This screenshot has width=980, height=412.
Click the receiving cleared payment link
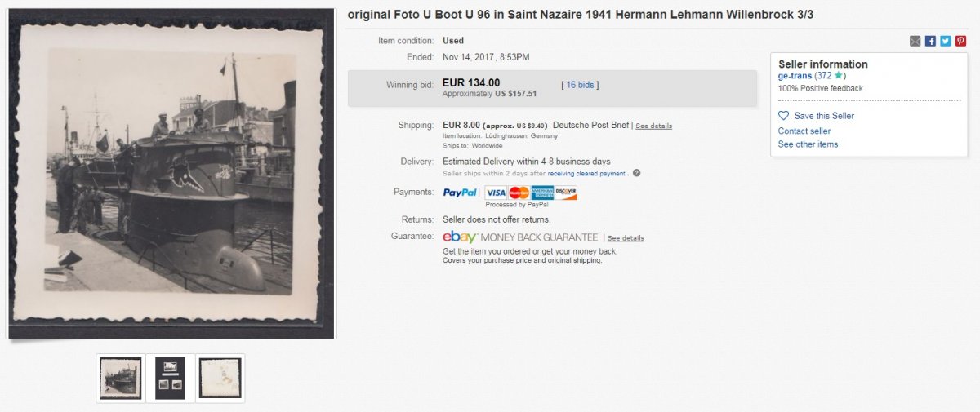[586, 173]
